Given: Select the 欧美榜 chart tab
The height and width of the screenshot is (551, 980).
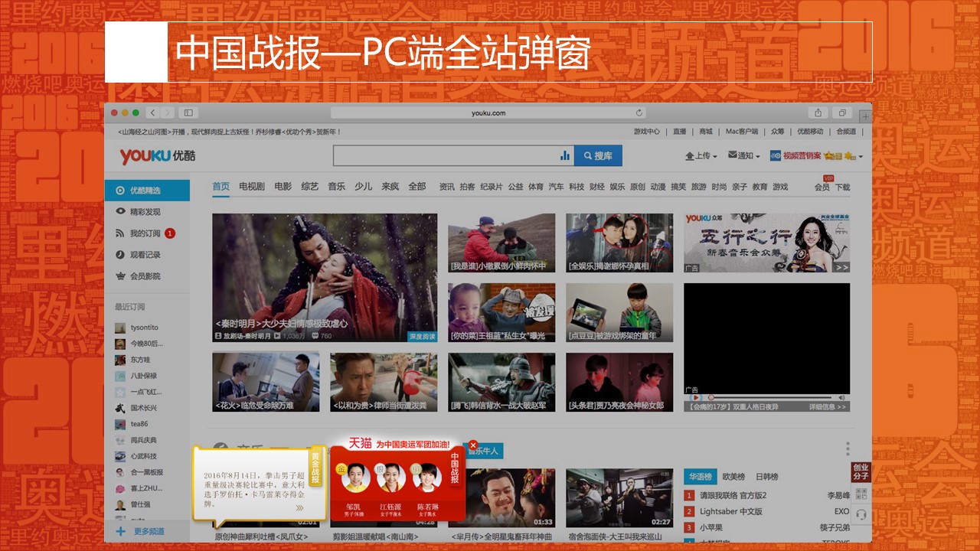Looking at the screenshot, I should pyautogui.click(x=733, y=477).
